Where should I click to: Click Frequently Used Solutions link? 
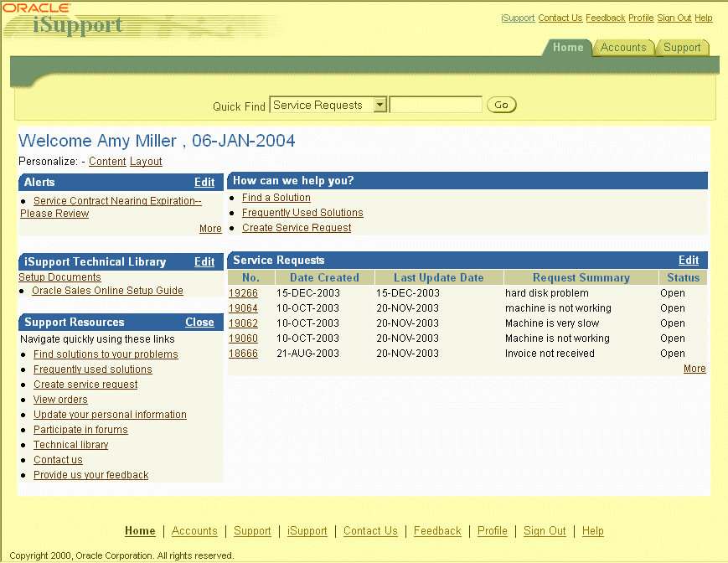pyautogui.click(x=302, y=213)
